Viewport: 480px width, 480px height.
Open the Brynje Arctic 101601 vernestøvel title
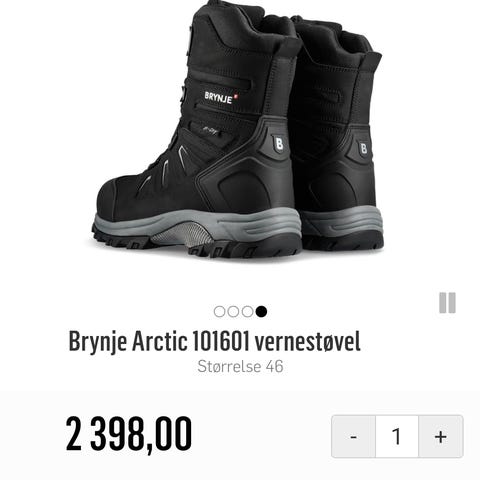214,341
